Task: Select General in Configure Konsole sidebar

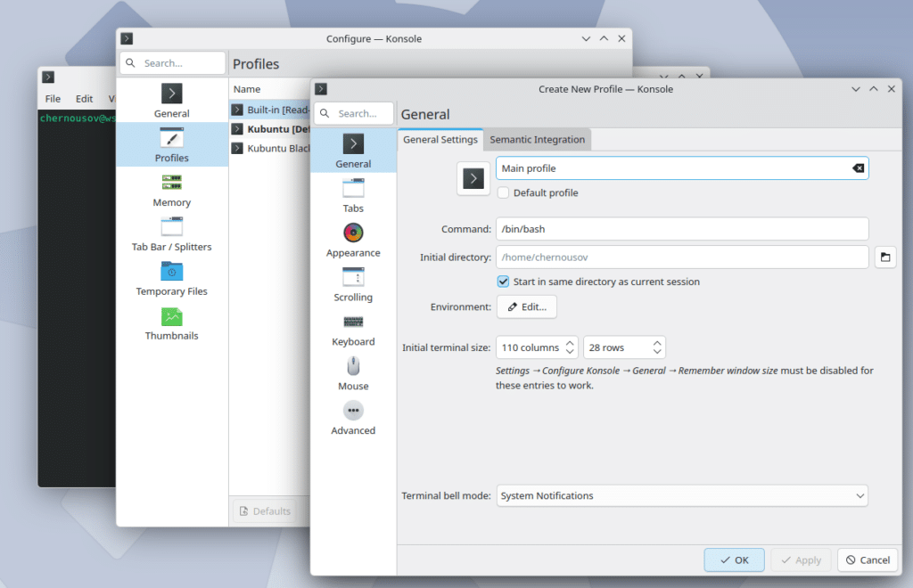Action: tap(172, 101)
